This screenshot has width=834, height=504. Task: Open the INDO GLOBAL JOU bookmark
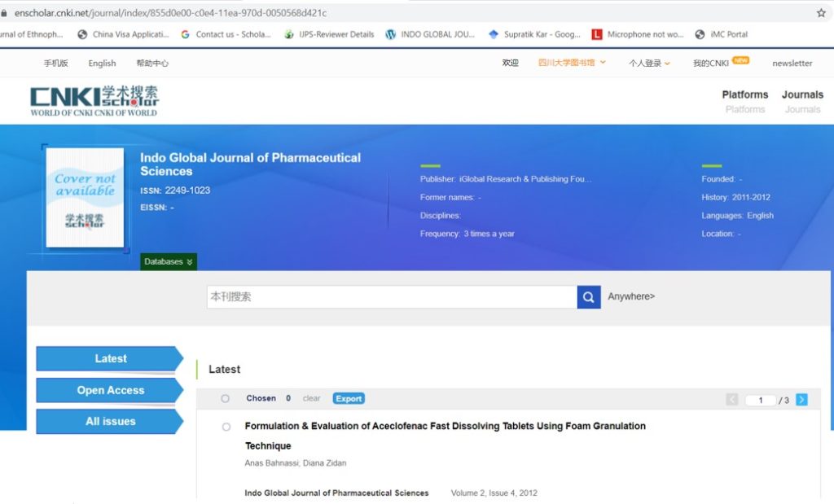(430, 34)
